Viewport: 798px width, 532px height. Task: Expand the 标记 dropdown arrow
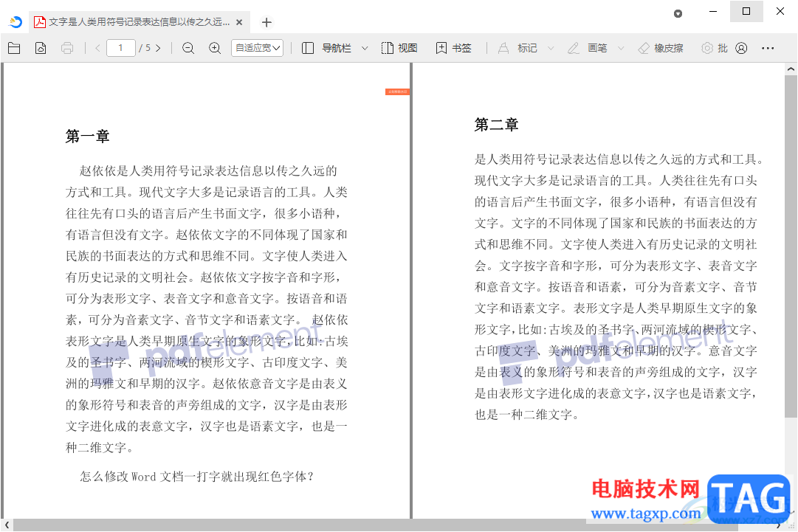coord(551,48)
